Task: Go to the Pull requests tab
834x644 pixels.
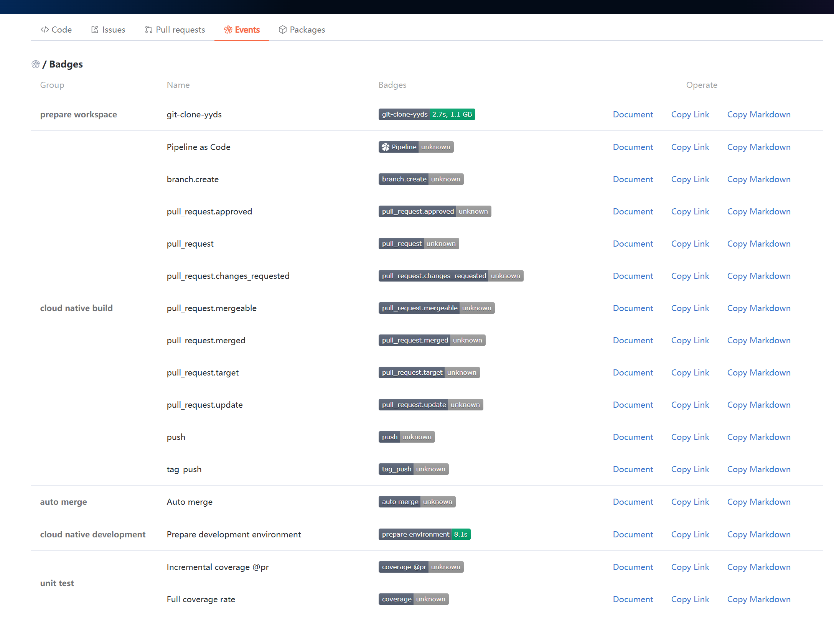Action: tap(175, 30)
